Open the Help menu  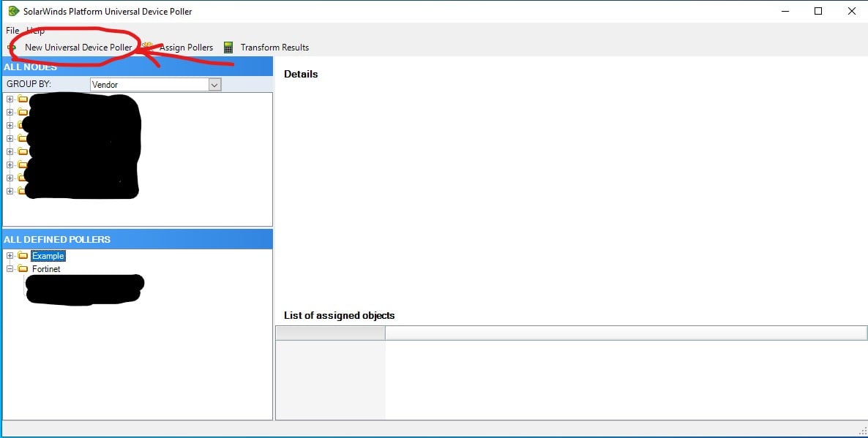[x=35, y=31]
